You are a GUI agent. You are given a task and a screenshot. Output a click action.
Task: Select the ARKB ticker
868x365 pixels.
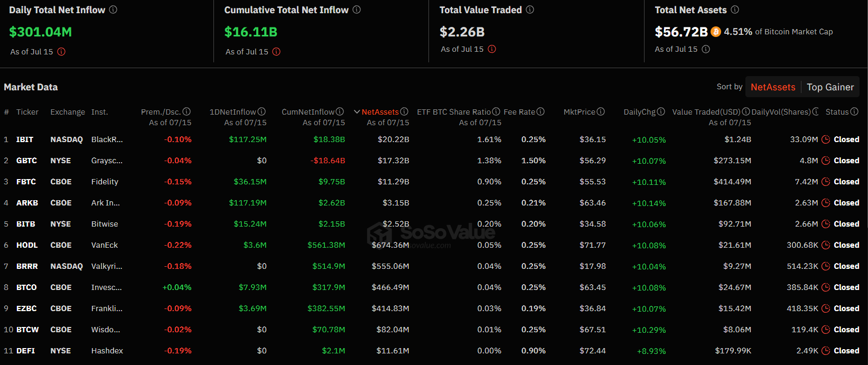point(27,203)
